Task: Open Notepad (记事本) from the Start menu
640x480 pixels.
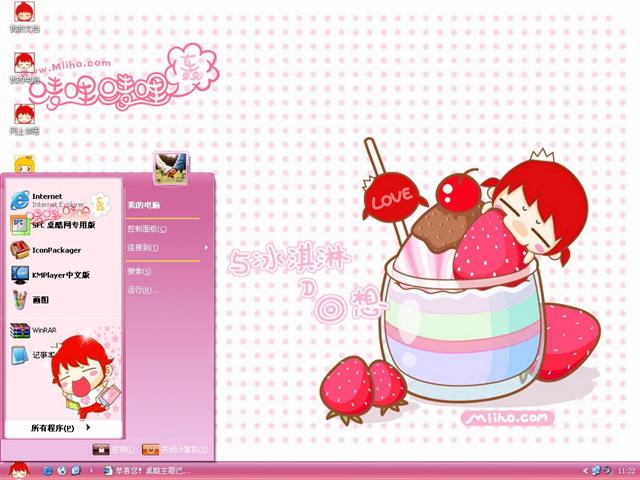Action: click(33, 355)
